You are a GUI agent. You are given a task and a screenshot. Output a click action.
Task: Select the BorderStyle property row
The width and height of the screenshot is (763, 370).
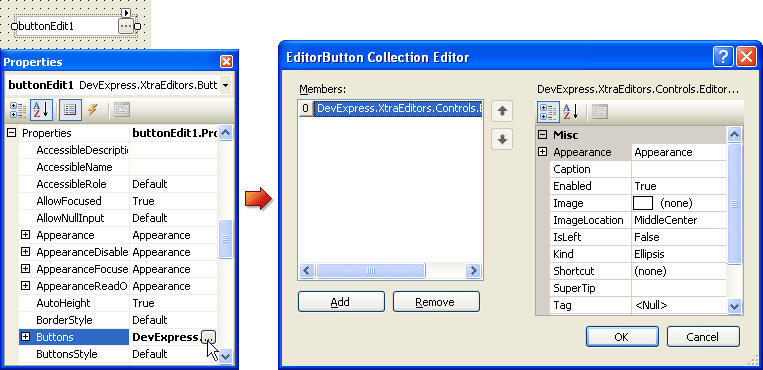tap(118, 320)
